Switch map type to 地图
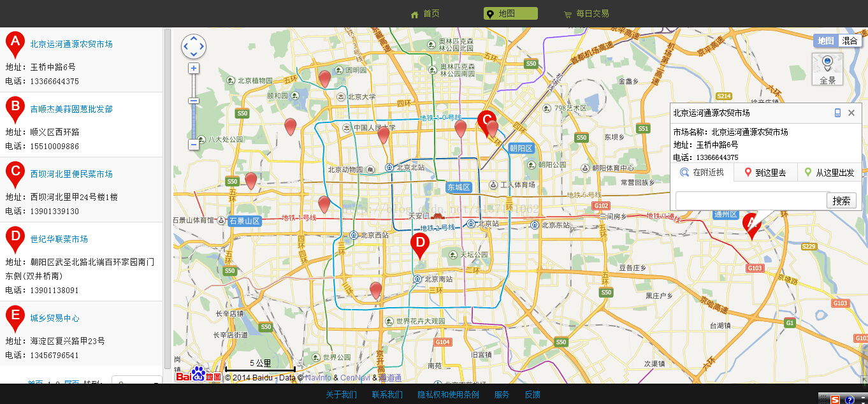868x404 pixels. point(825,41)
